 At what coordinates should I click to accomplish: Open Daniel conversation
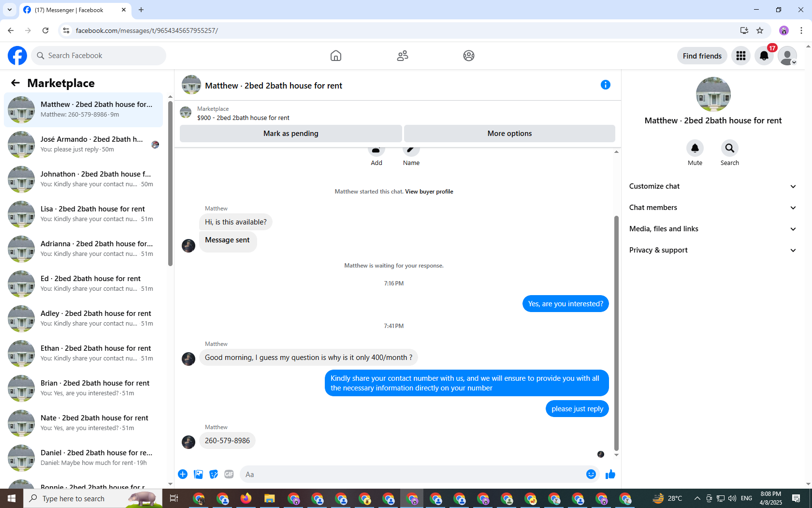point(83,458)
